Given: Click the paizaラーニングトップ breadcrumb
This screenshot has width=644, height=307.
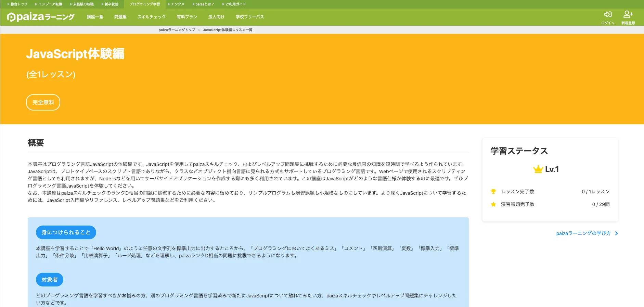Looking at the screenshot, I should click(177, 30).
